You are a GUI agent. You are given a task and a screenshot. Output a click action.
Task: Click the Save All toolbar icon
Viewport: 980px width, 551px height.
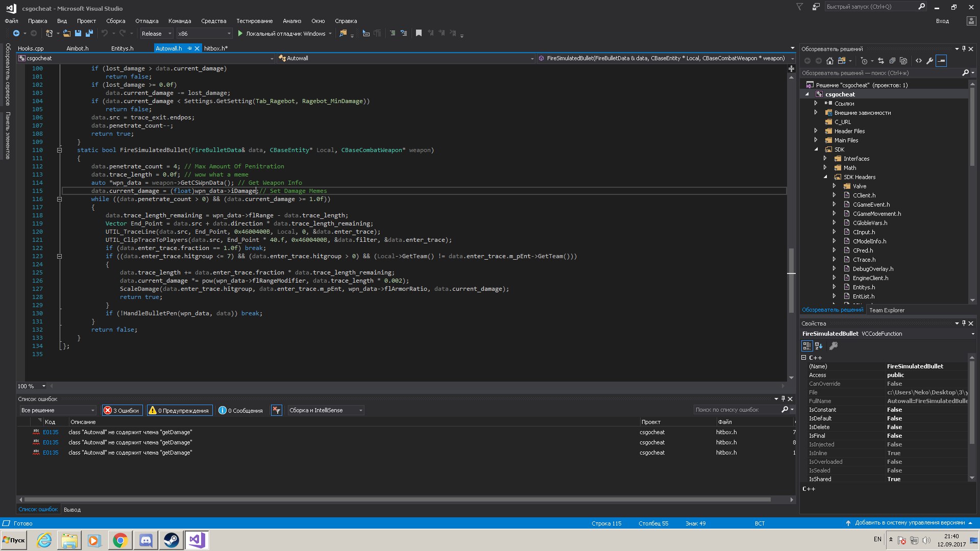[89, 33]
